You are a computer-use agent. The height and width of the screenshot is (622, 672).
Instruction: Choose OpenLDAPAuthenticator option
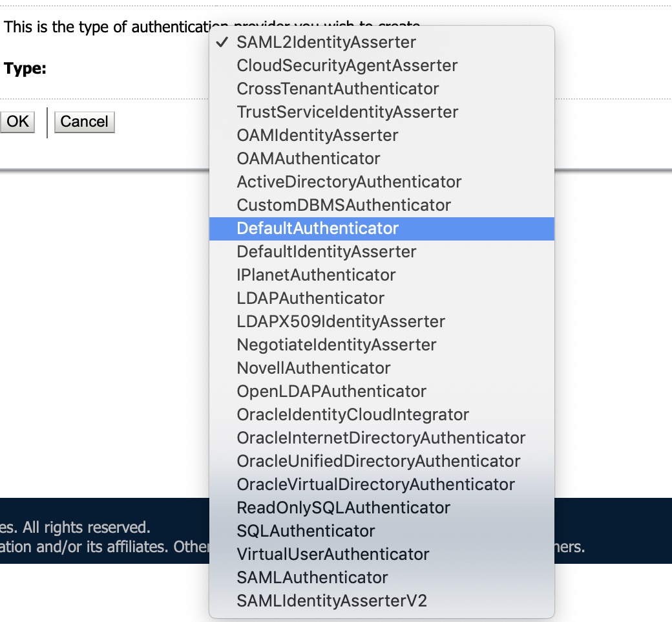point(381,391)
